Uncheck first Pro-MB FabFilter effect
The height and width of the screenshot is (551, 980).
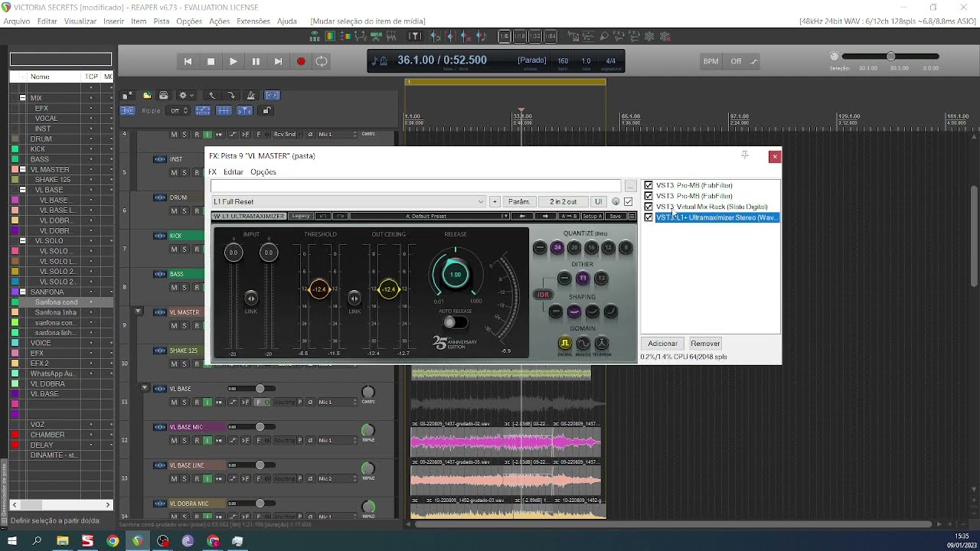coord(648,185)
